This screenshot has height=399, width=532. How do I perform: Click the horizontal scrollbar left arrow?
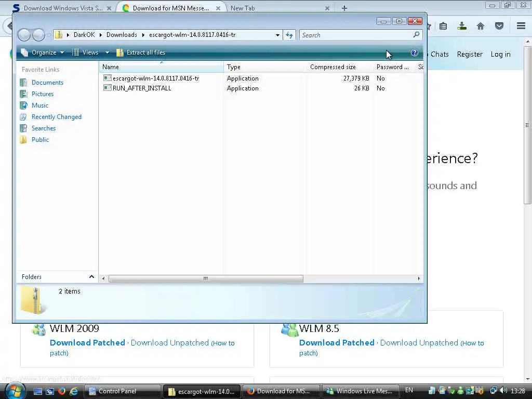(x=103, y=278)
